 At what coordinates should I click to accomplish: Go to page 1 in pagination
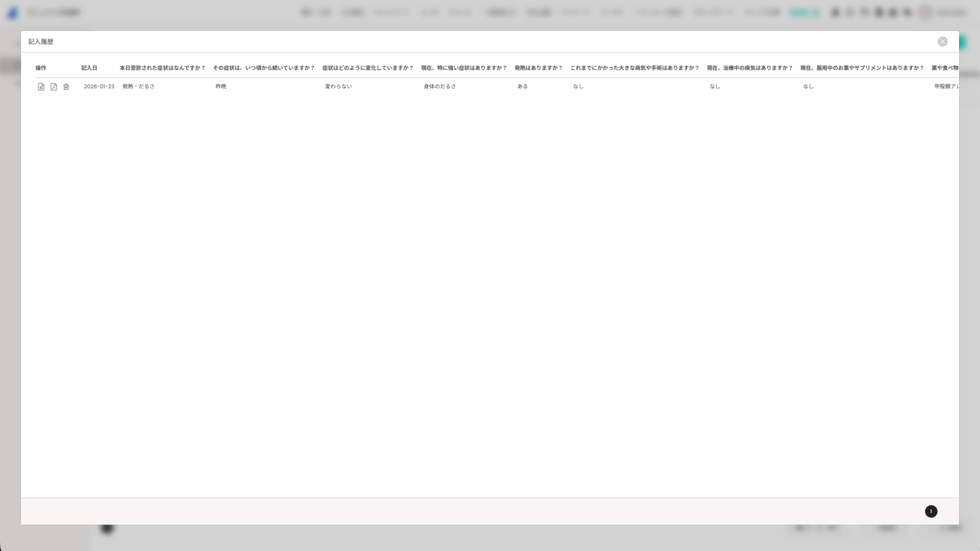(x=930, y=511)
